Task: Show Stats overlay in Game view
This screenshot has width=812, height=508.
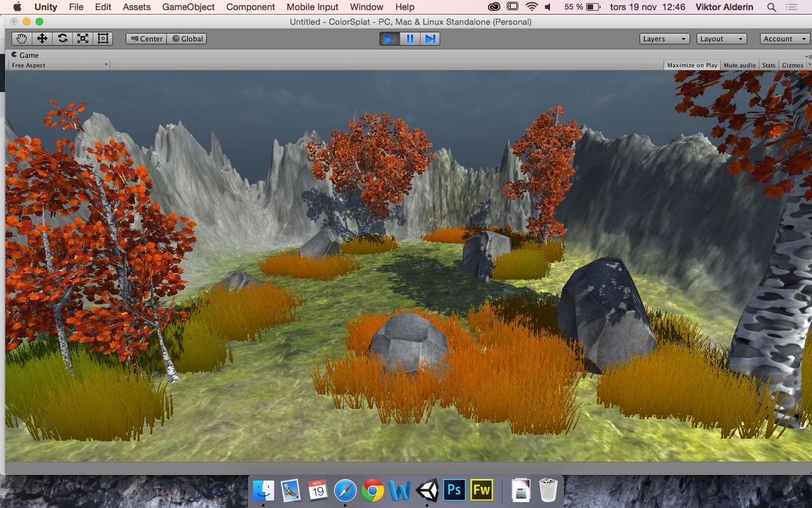Action: pos(769,65)
